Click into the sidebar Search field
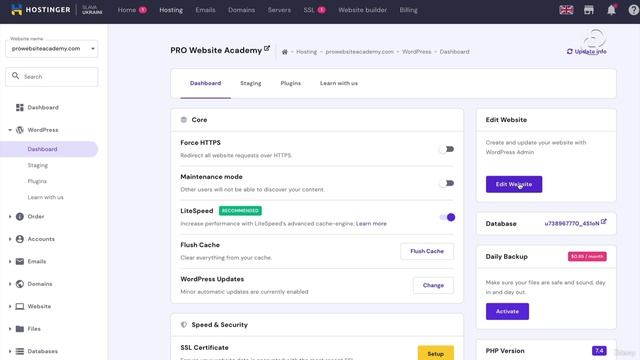 (x=52, y=77)
